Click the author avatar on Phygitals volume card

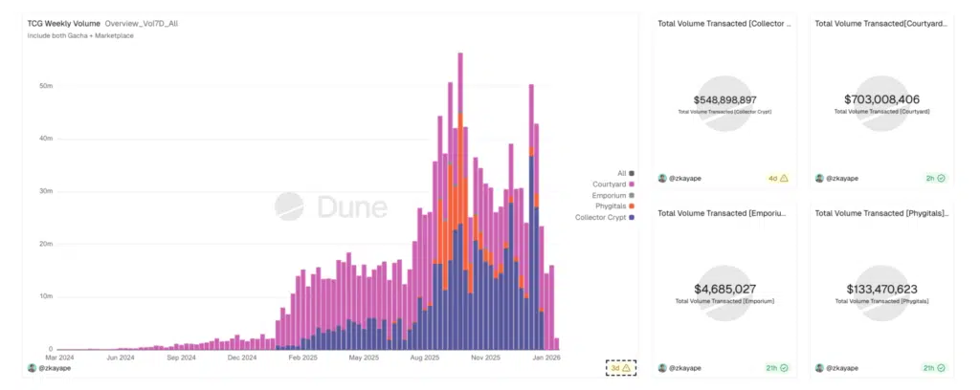click(820, 367)
